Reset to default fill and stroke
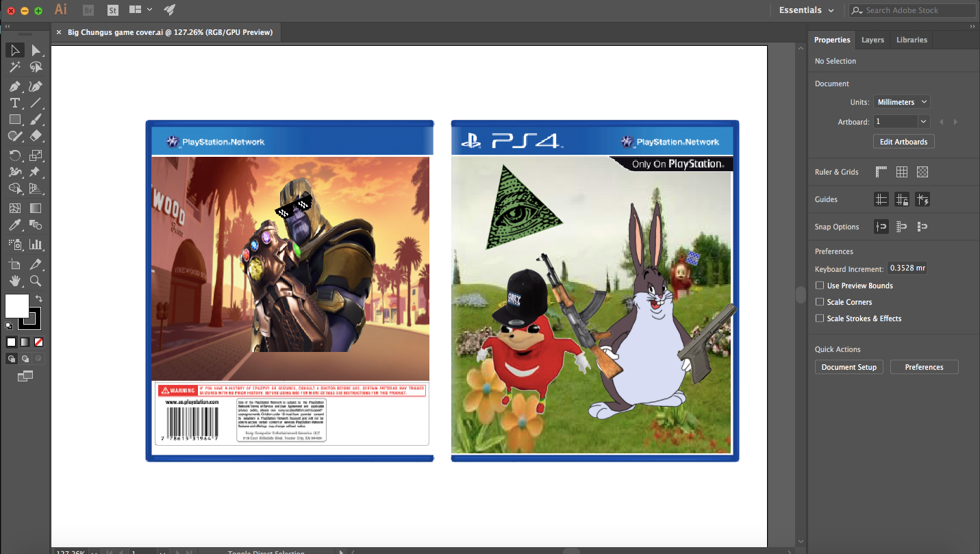The height and width of the screenshot is (554, 980). [x=8, y=325]
